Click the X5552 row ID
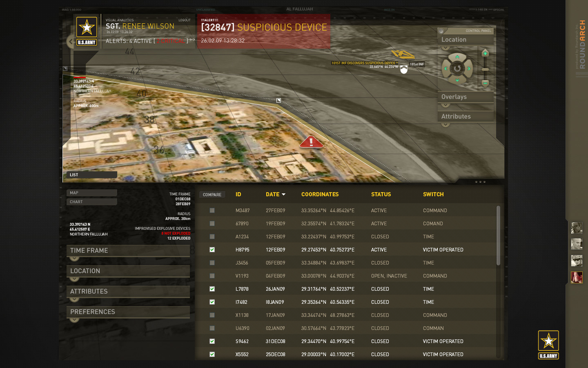Viewport: 588px width, 368px height. click(242, 355)
